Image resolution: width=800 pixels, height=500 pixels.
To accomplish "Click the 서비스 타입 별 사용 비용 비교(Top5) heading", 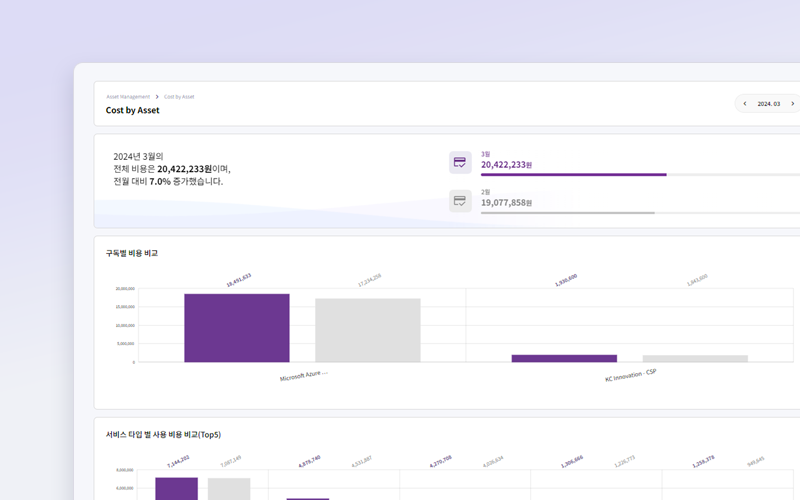I will coord(163,435).
